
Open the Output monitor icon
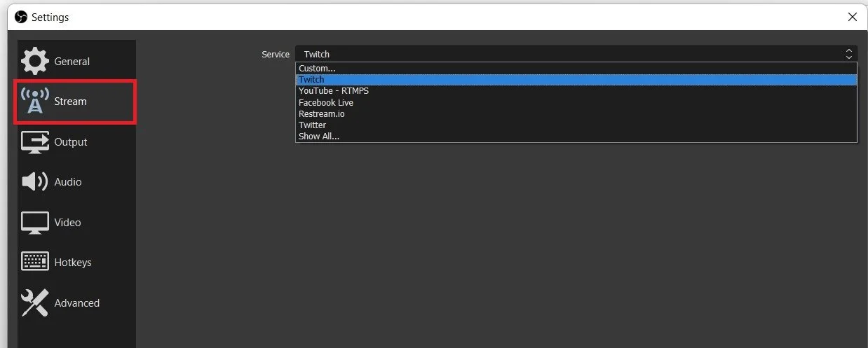tap(35, 142)
